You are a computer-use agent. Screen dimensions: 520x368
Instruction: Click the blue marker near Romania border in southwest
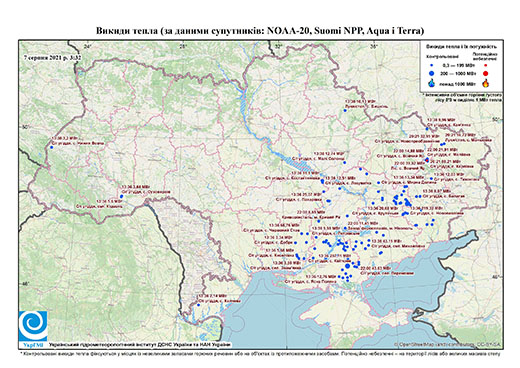point(121,196)
